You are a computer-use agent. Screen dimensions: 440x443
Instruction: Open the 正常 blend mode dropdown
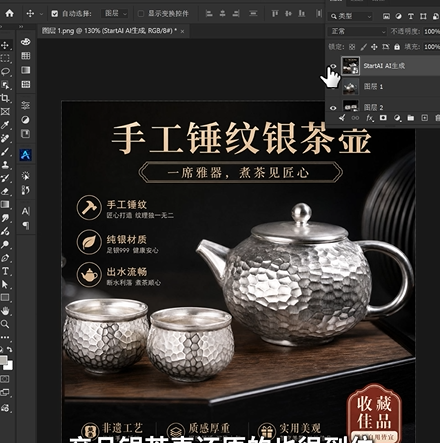[x=357, y=31]
